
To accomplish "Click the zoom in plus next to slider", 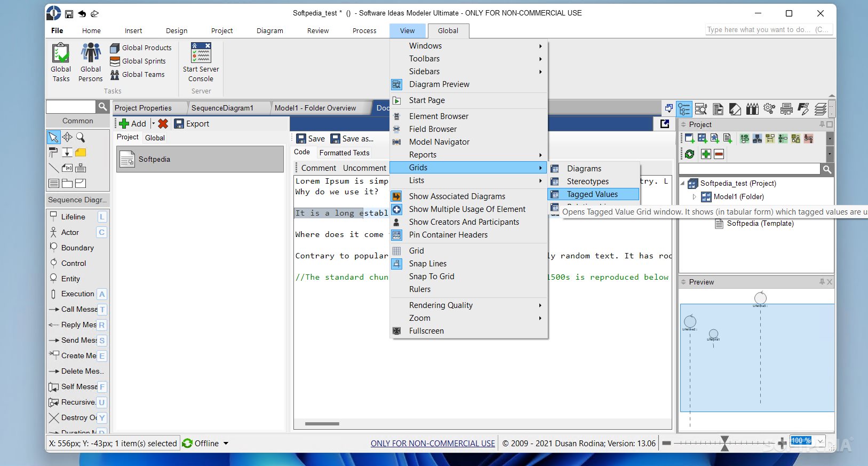I will click(x=782, y=443).
